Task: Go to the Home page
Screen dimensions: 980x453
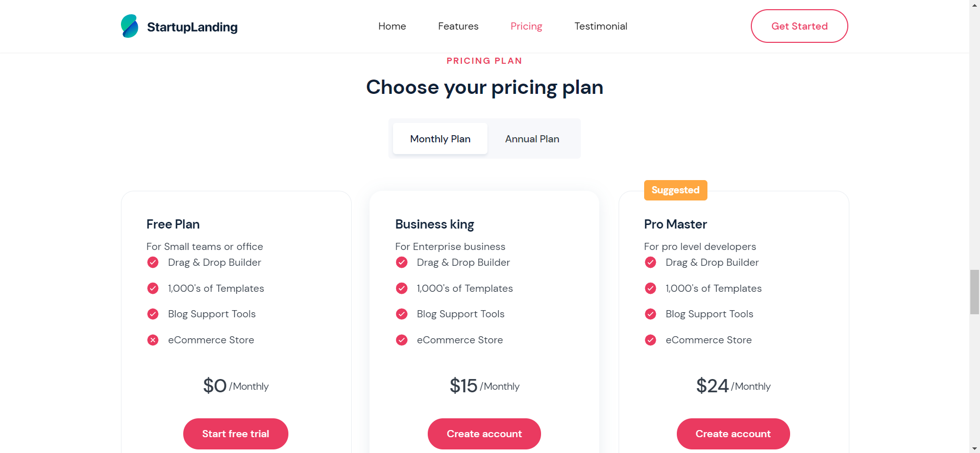Action: [x=391, y=26]
